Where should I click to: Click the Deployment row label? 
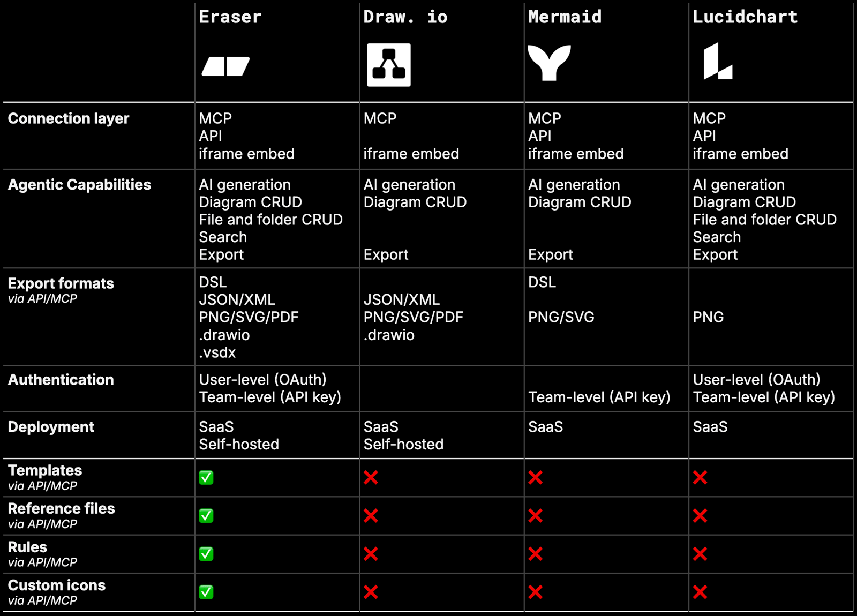51,427
